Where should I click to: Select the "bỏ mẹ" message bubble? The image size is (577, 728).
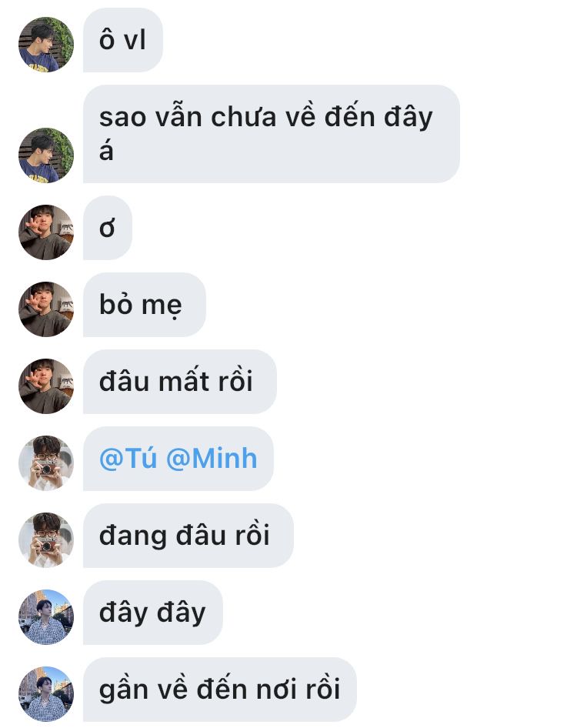(x=145, y=305)
